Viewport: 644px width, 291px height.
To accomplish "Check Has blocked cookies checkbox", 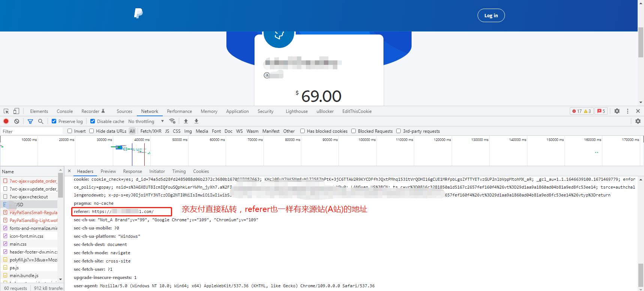I will [303, 131].
